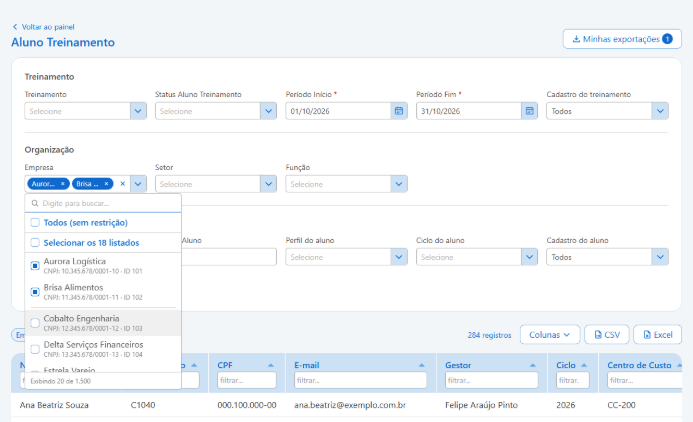Click the search magnifier in Empresa dropdown

click(x=35, y=203)
